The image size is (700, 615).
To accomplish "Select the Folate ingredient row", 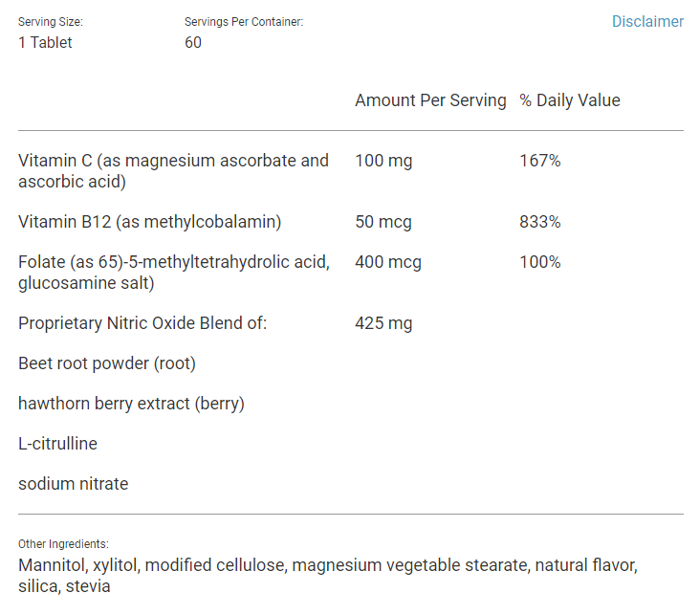I will 173,272.
